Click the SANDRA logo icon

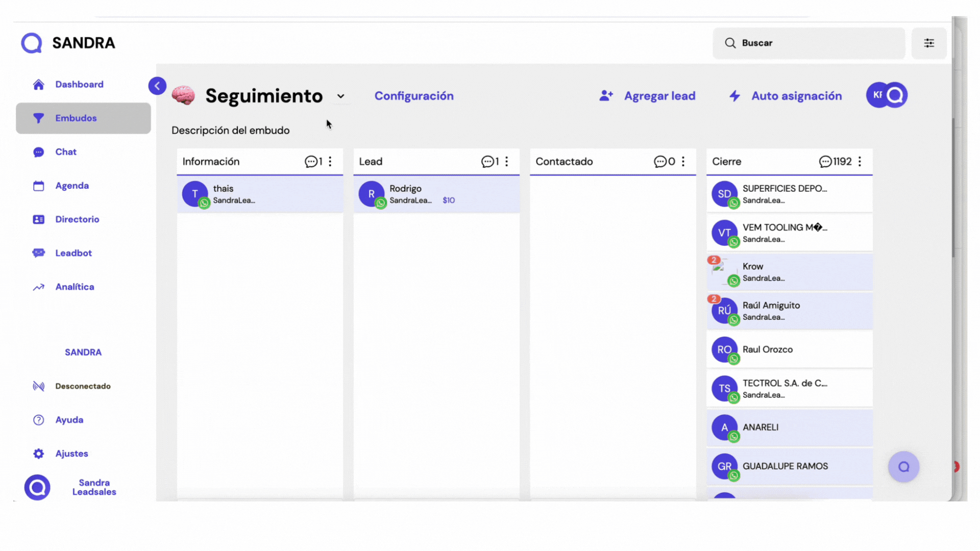tap(32, 43)
